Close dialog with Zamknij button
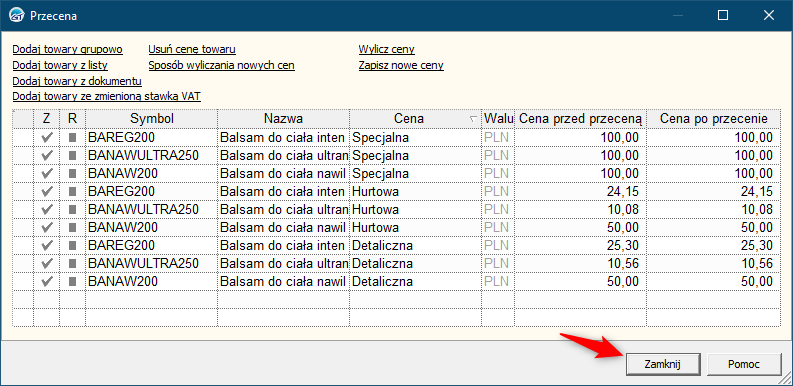 (663, 364)
